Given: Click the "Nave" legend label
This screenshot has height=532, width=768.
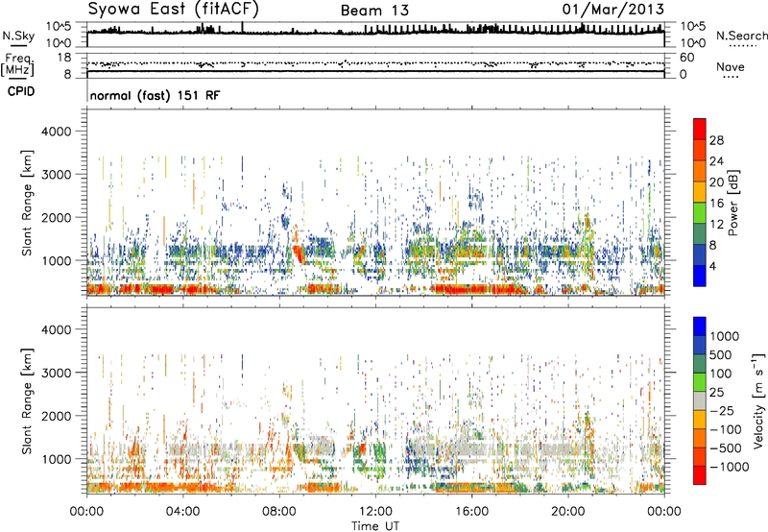Looking at the screenshot, I should pos(731,66).
